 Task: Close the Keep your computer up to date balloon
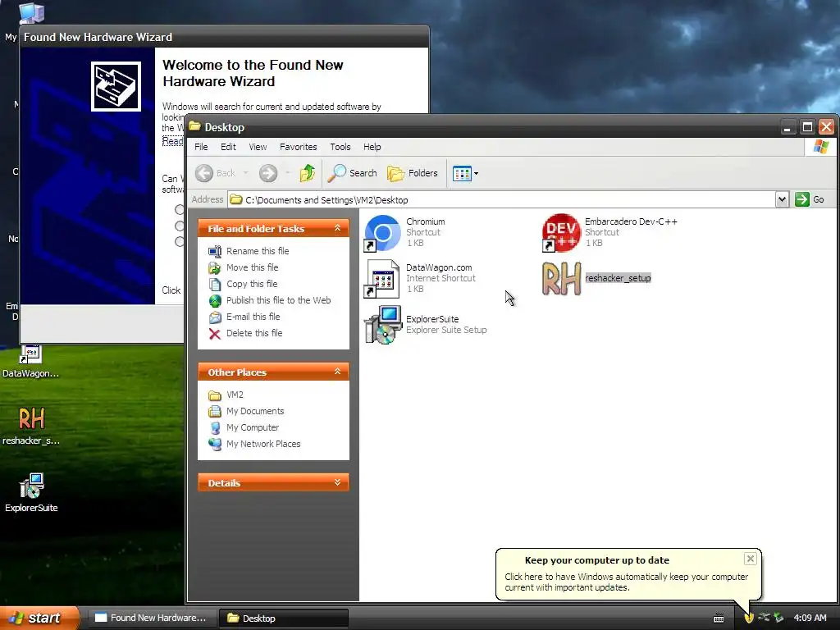pyautogui.click(x=750, y=559)
